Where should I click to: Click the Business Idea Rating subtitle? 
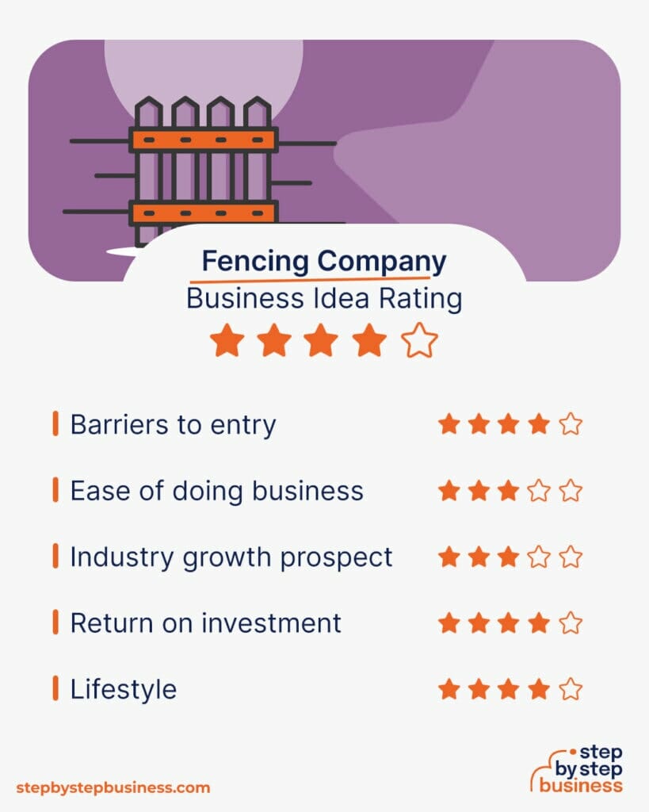323,300
